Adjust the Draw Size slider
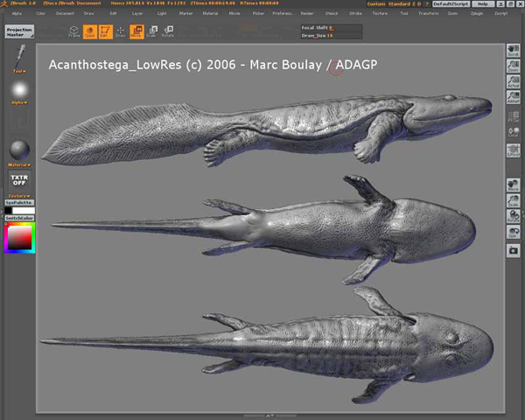The height and width of the screenshot is (420, 525). click(331, 36)
